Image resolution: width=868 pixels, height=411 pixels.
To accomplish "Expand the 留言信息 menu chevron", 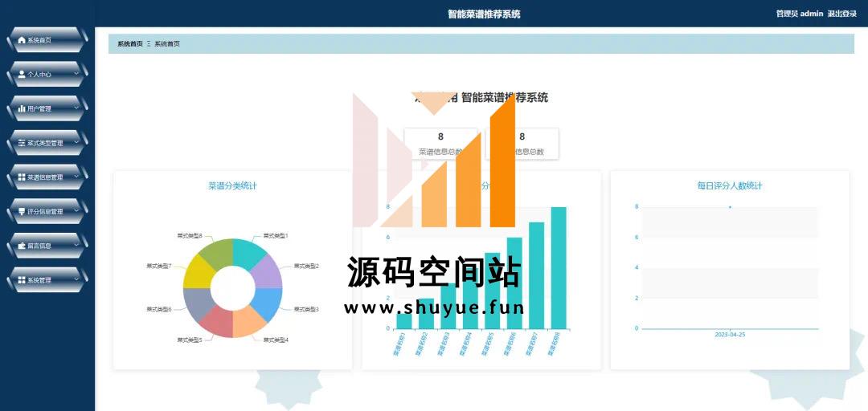I will click(76, 246).
